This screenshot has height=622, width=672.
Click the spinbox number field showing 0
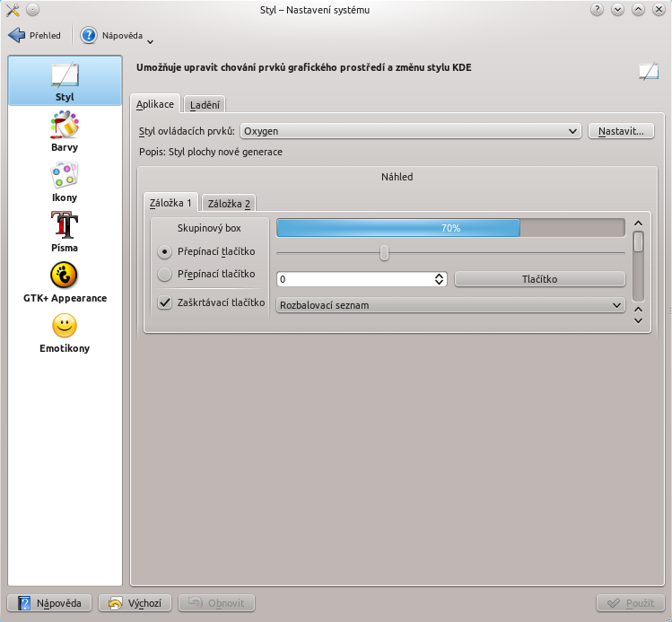(x=355, y=279)
